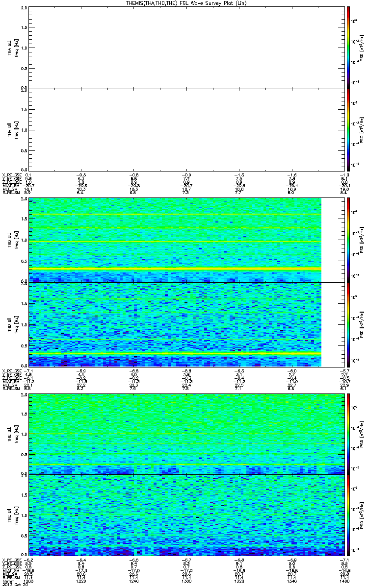Click the PSD color bar beside THA Bll
The width and height of the screenshot is (368, 588).
click(348, 129)
